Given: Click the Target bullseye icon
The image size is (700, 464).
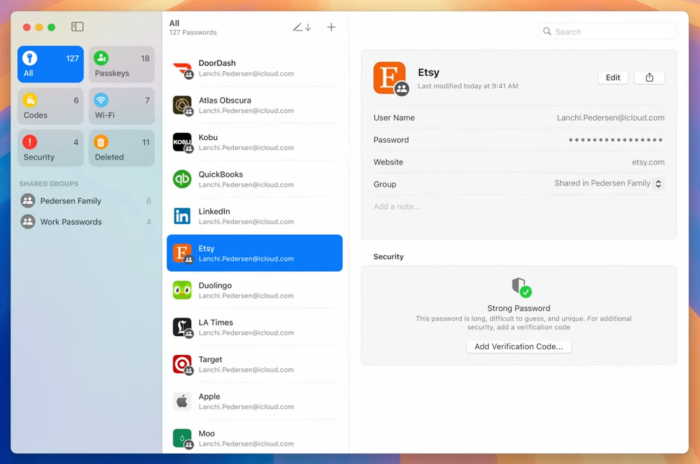Looking at the screenshot, I should pyautogui.click(x=182, y=364).
